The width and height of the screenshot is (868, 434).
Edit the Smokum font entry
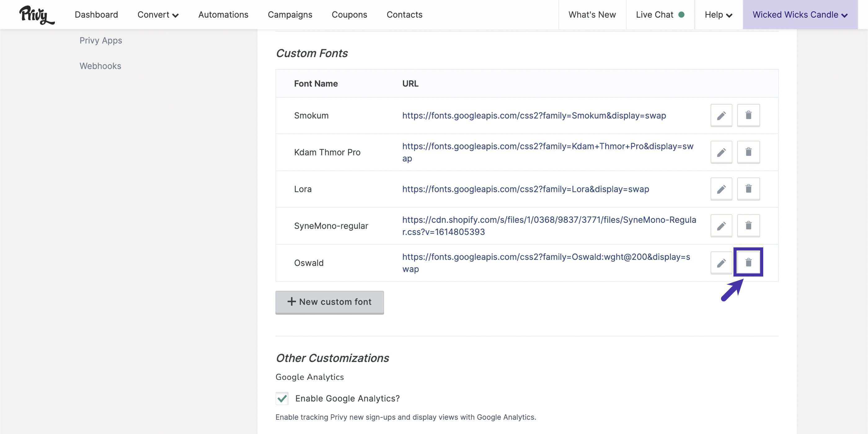pyautogui.click(x=721, y=116)
